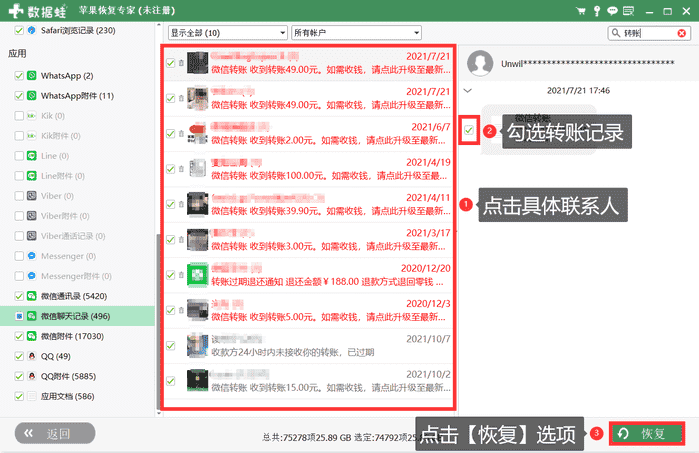Open the key registration icon

click(596, 11)
